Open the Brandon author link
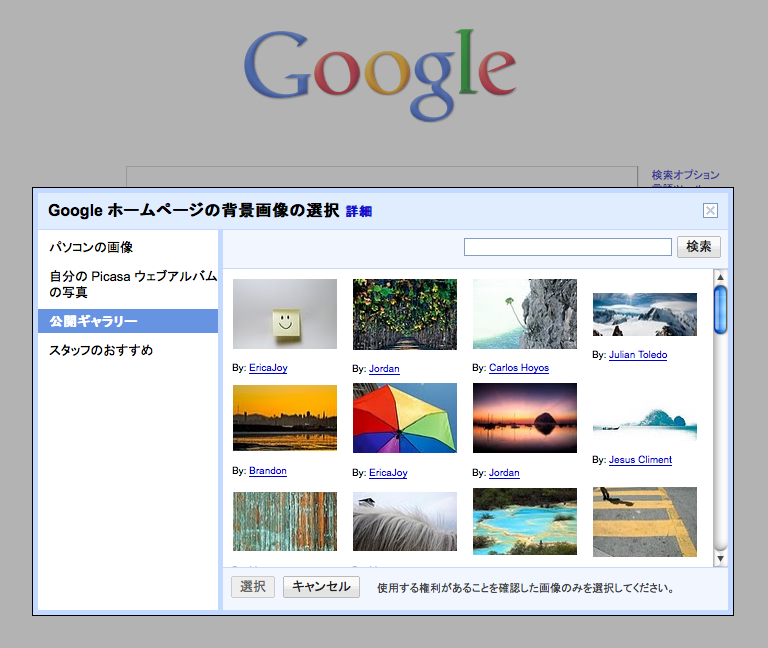Viewport: 768px width, 648px height. tap(267, 471)
